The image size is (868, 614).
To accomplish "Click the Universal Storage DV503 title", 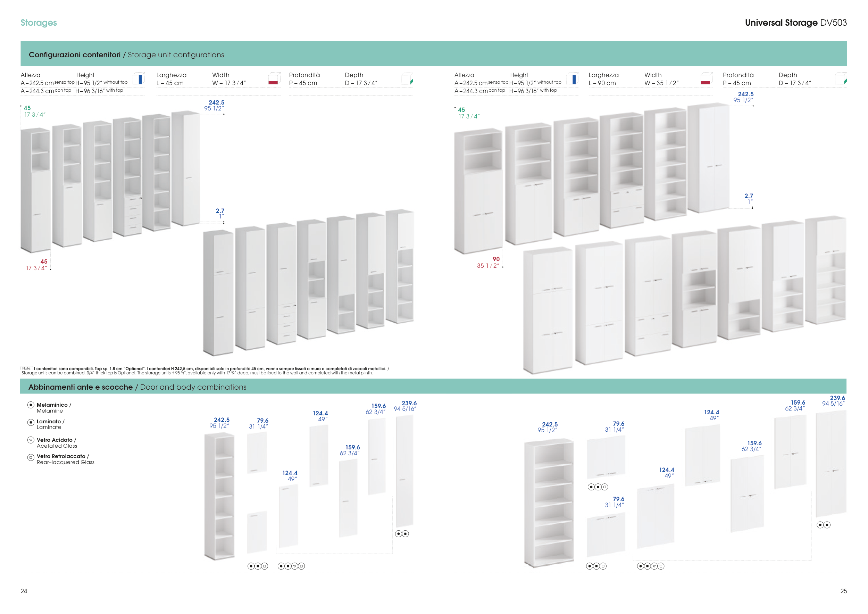I will coord(795,23).
